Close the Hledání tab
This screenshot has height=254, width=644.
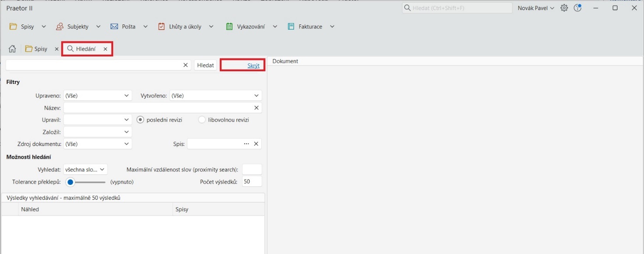(x=105, y=49)
